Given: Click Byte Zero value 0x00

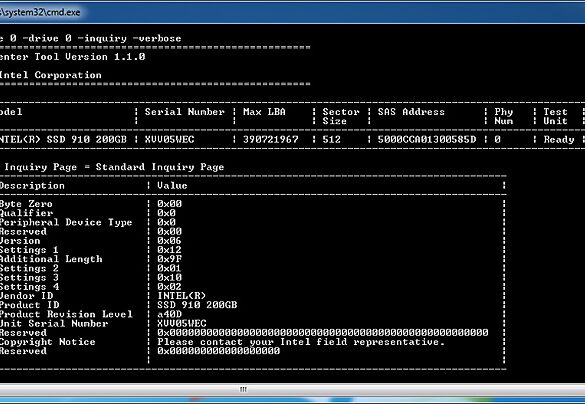Looking at the screenshot, I should pos(169,204).
